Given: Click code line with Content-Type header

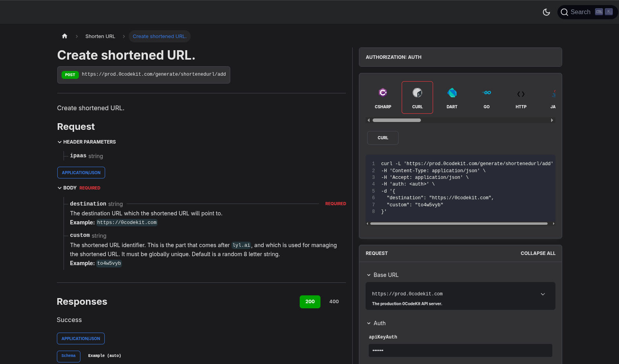Looking at the screenshot, I should pos(433,171).
